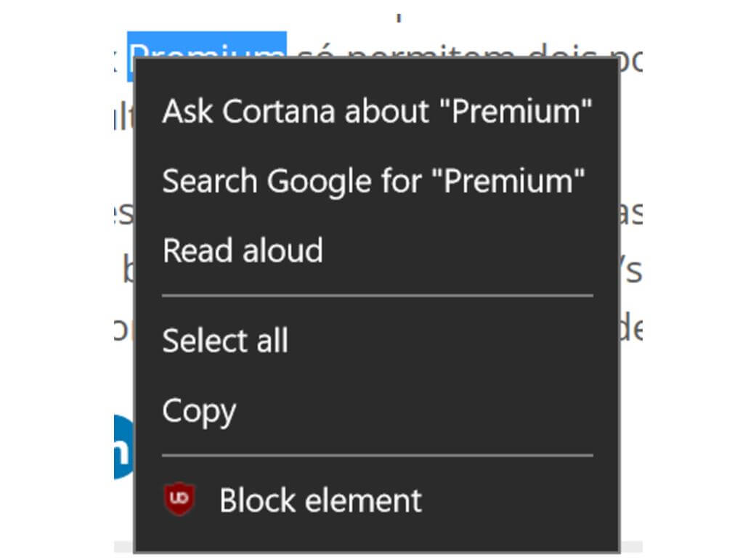
Task: Ask Cortana about "Premium"
Action: coord(377,111)
